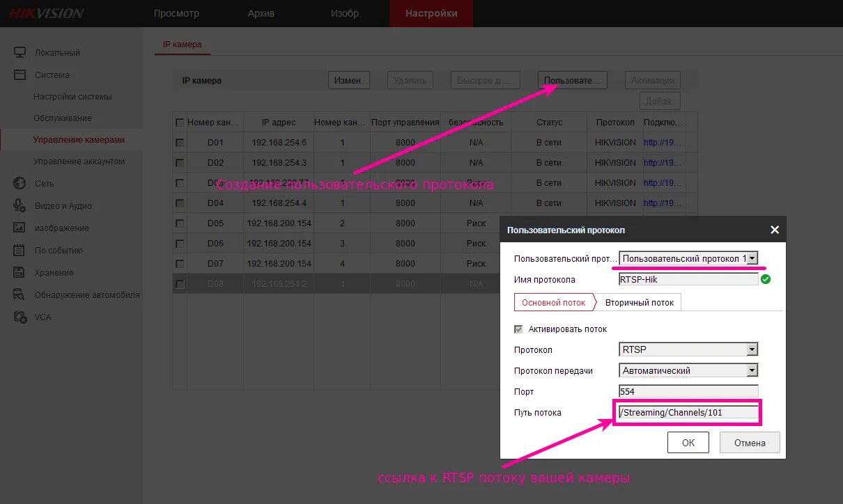
Task: Click the Имя протокола RTSP-Hik field
Action: tap(688, 279)
